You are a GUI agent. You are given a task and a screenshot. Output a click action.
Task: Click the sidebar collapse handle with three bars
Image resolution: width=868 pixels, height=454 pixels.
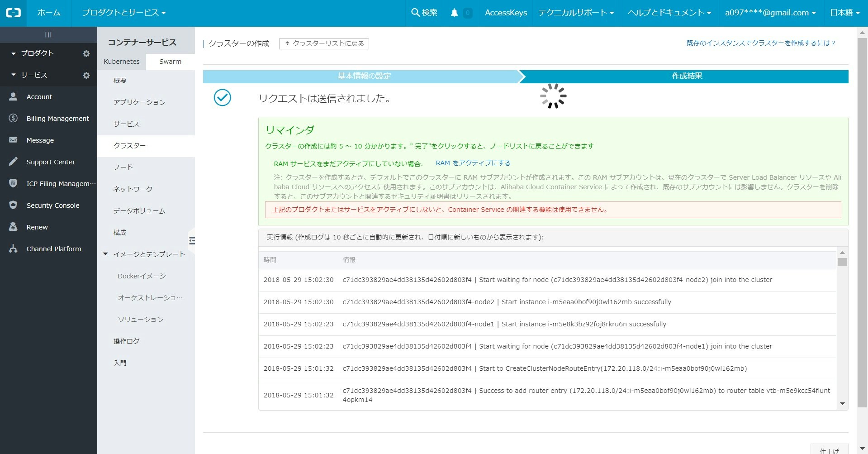48,35
